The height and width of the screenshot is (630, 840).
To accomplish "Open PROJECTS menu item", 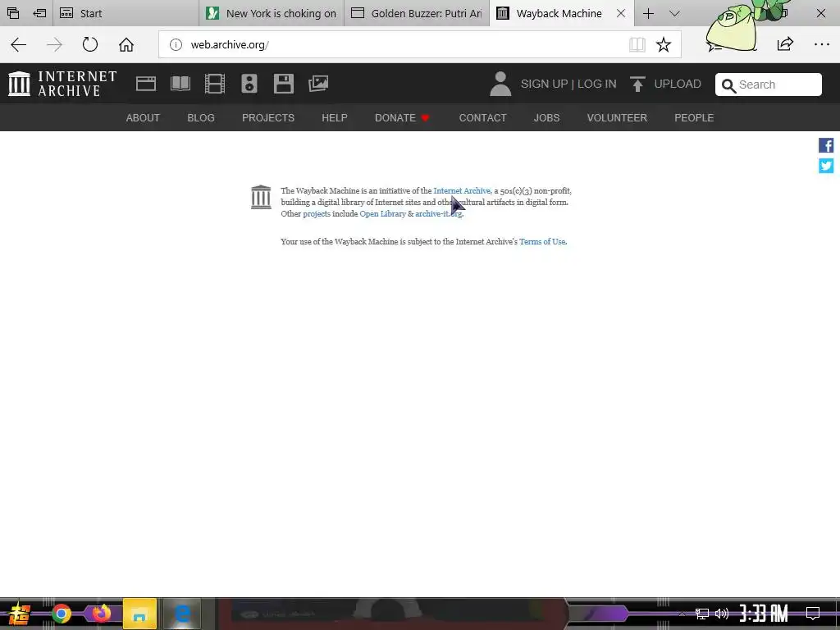I will click(268, 118).
